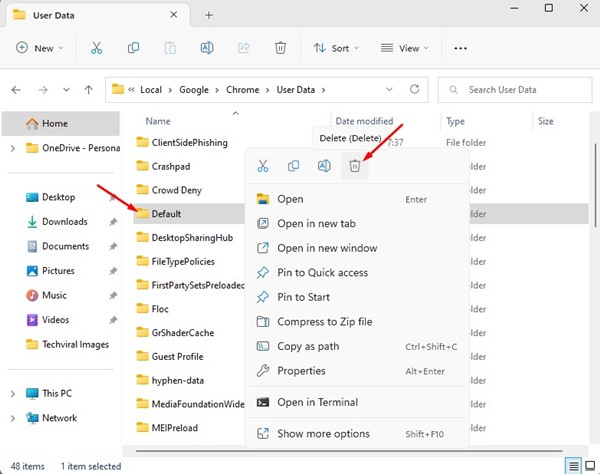Go back with the left arrow
This screenshot has height=474, width=600.
click(16, 90)
